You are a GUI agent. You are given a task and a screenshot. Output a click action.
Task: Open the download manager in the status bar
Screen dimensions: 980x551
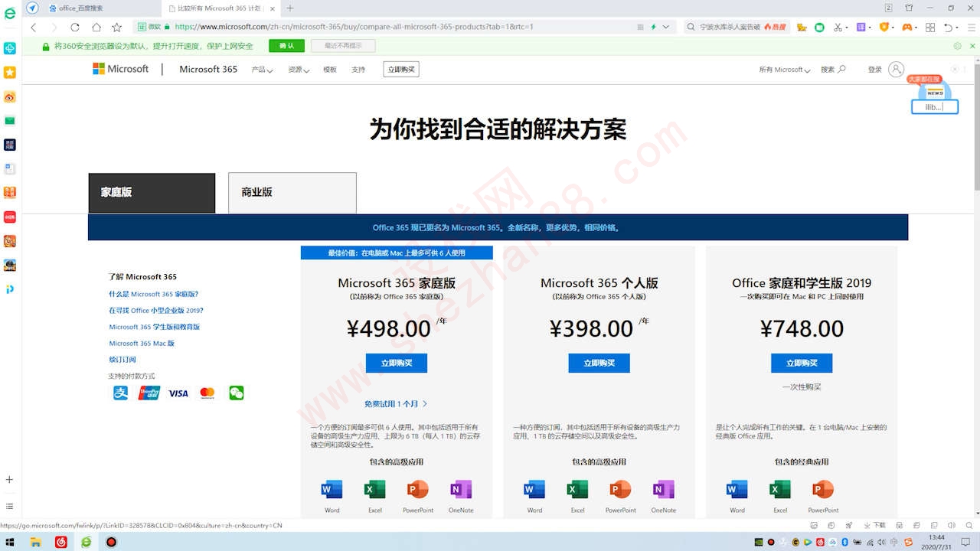(875, 525)
